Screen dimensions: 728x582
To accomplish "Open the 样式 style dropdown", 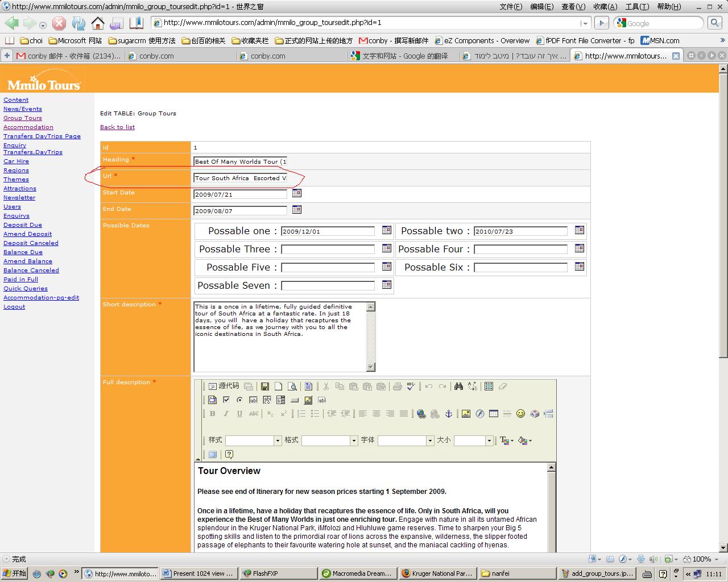I will [278, 440].
